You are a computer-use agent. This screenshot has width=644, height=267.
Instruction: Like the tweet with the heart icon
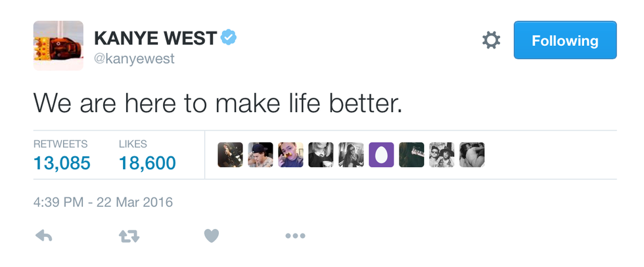(x=211, y=237)
